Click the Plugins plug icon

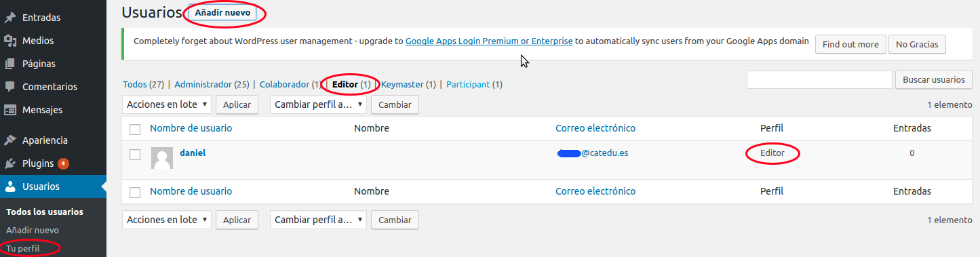click(x=10, y=163)
